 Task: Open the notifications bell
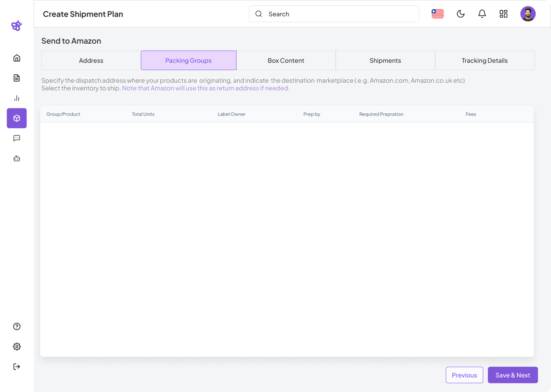482,14
